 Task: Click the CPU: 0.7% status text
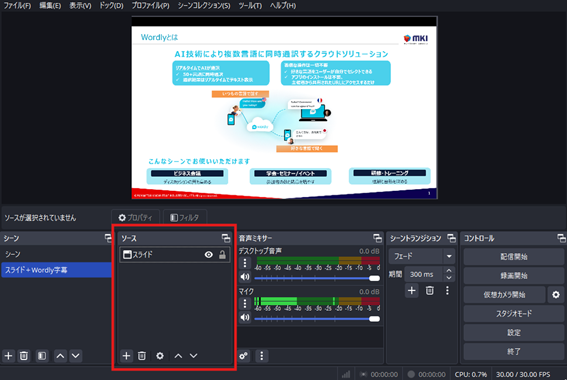pos(471,374)
